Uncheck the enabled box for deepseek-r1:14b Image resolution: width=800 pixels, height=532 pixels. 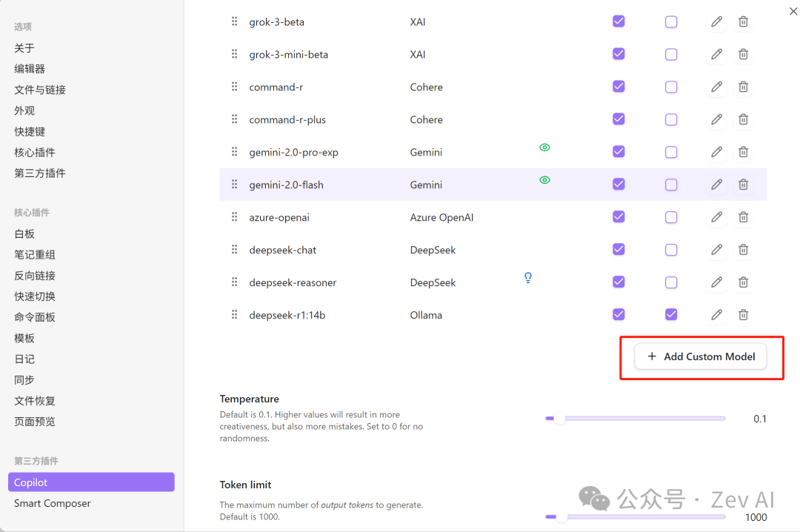(619, 314)
